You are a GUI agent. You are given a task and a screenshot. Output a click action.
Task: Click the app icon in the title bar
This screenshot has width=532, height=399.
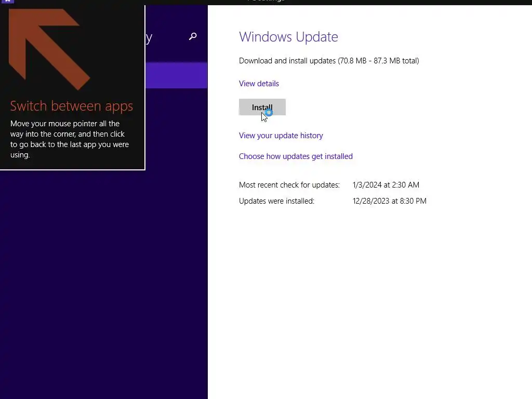(x=7, y=2)
